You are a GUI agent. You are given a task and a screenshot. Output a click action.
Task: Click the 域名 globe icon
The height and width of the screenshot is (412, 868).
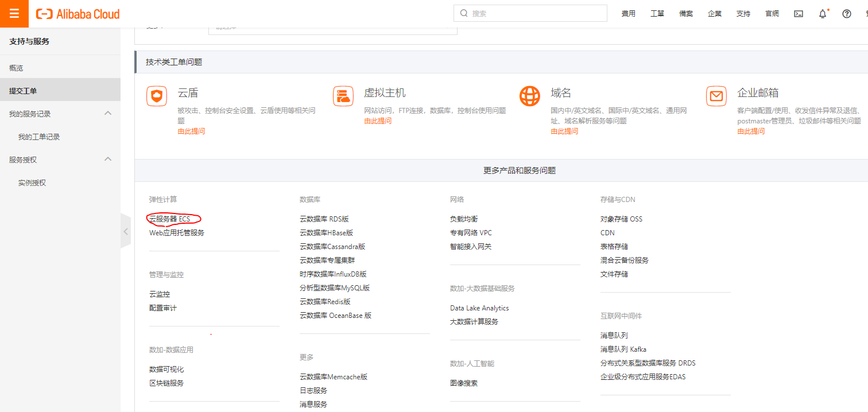[x=530, y=96]
